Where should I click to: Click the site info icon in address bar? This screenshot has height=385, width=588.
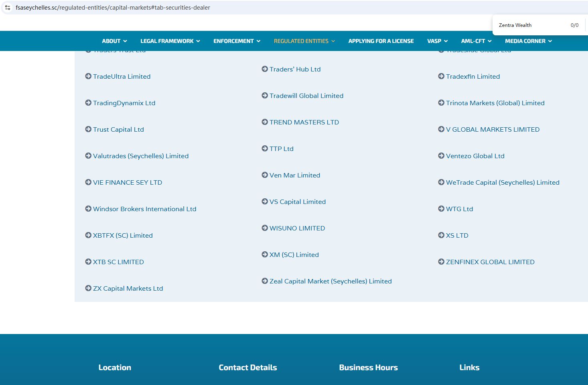tap(8, 8)
